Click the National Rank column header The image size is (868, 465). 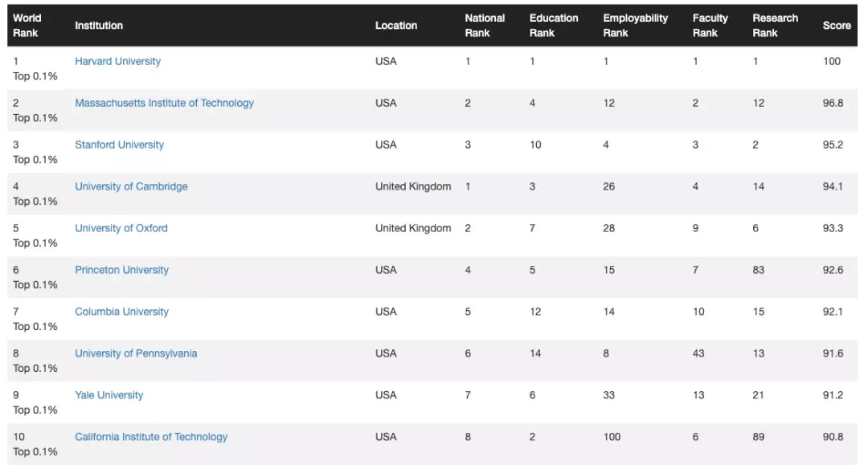pyautogui.click(x=485, y=26)
